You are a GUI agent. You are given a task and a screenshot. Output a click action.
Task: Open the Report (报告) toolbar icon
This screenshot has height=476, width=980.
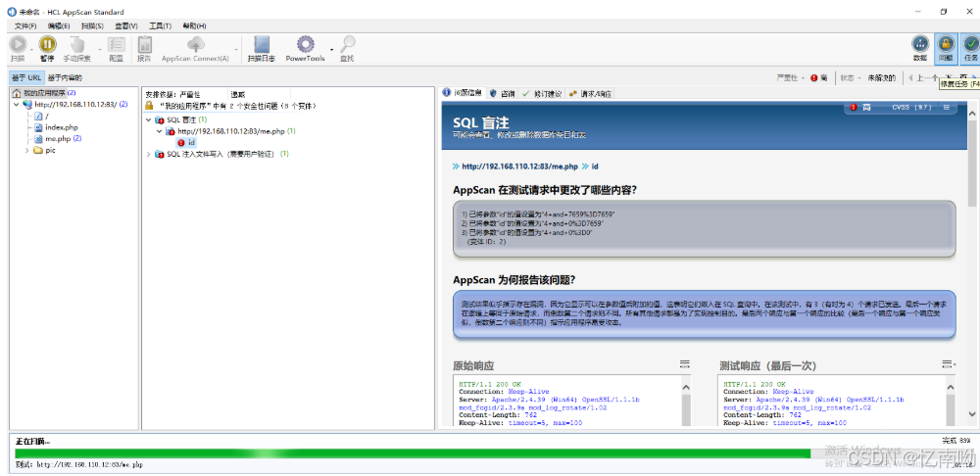click(144, 44)
